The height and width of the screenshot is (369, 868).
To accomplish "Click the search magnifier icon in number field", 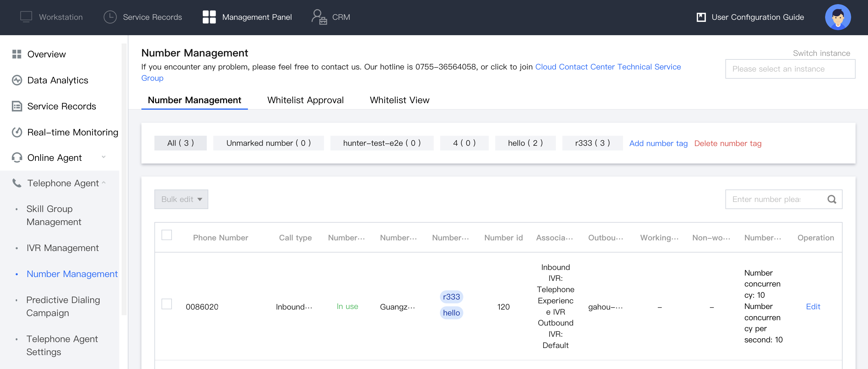I will coord(832,199).
